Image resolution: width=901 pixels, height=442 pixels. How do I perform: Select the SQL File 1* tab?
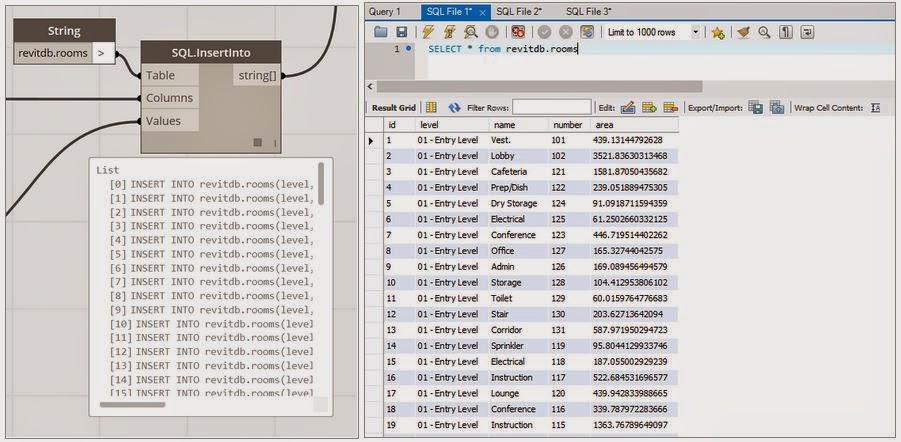point(449,11)
